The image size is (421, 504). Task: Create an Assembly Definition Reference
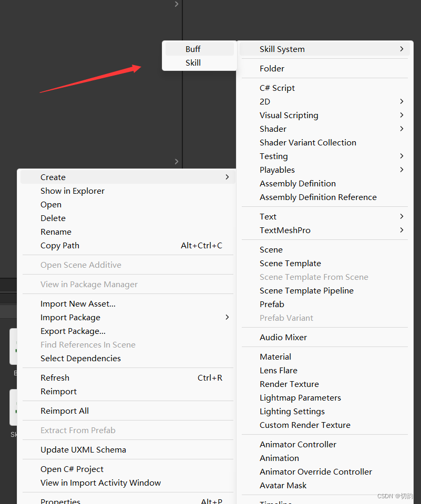tap(325, 197)
